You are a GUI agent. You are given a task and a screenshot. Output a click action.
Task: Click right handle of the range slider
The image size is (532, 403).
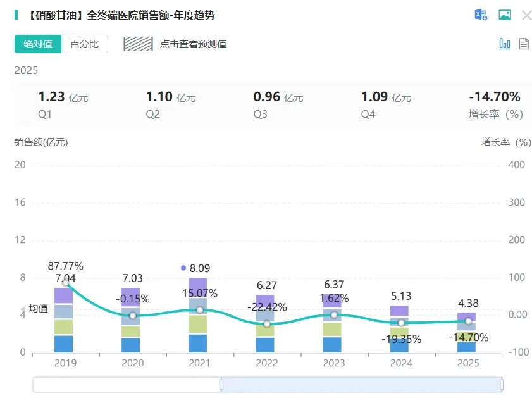pos(502,384)
